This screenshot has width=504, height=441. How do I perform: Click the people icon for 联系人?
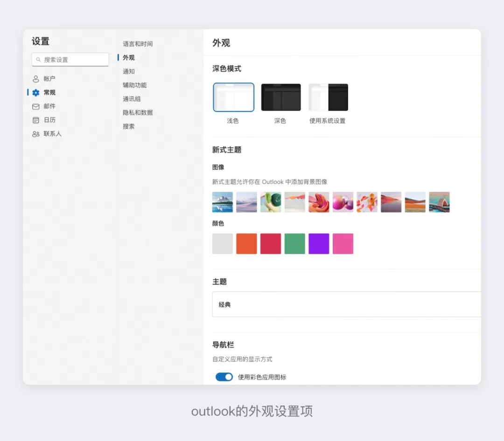pos(35,134)
